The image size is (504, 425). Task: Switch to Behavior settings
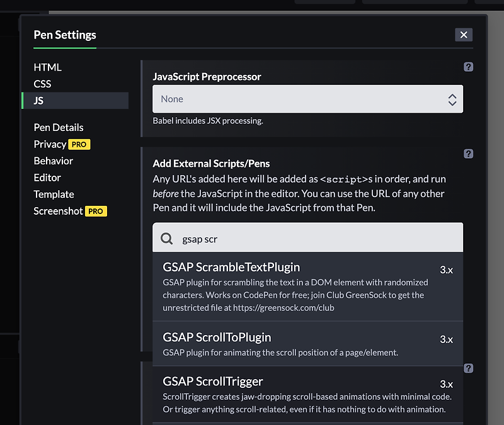[x=54, y=161]
